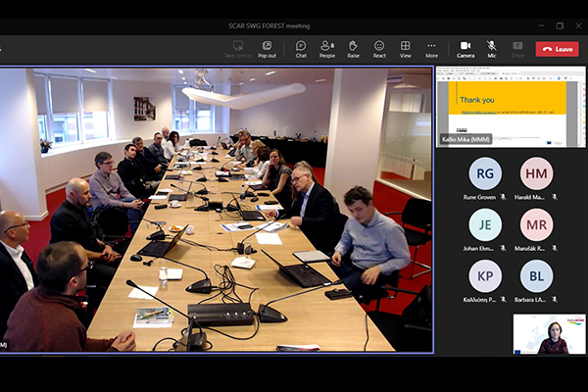
Task: Pop out the shared content
Action: tap(267, 48)
